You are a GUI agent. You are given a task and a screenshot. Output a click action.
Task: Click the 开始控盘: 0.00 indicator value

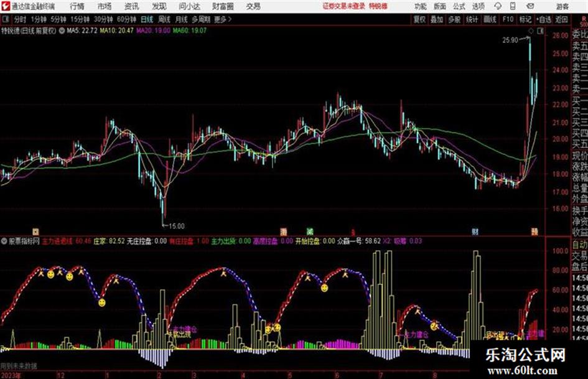pyautogui.click(x=315, y=241)
